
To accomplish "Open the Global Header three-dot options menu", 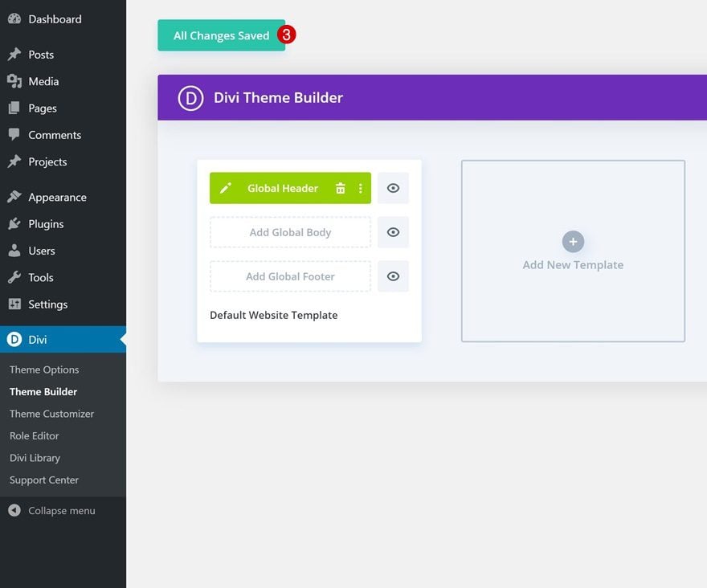I will coord(360,188).
